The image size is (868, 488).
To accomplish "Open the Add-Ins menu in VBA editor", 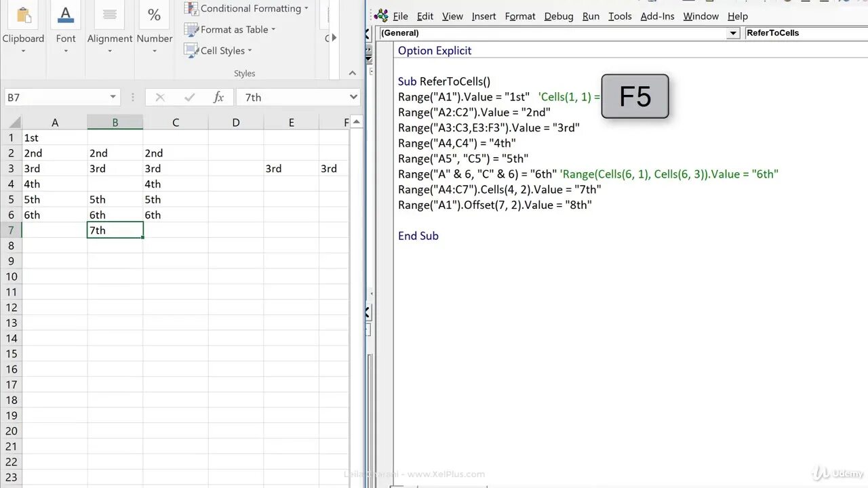I will coord(657,16).
